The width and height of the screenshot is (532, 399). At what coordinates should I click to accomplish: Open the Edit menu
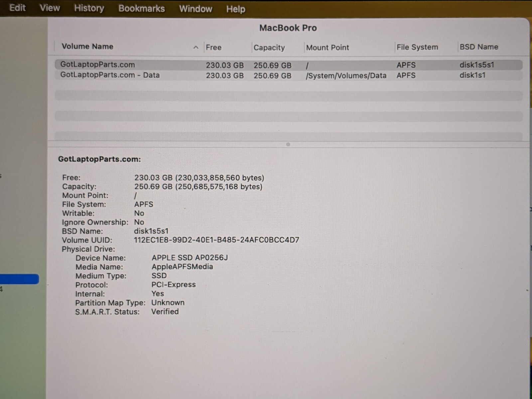click(17, 8)
